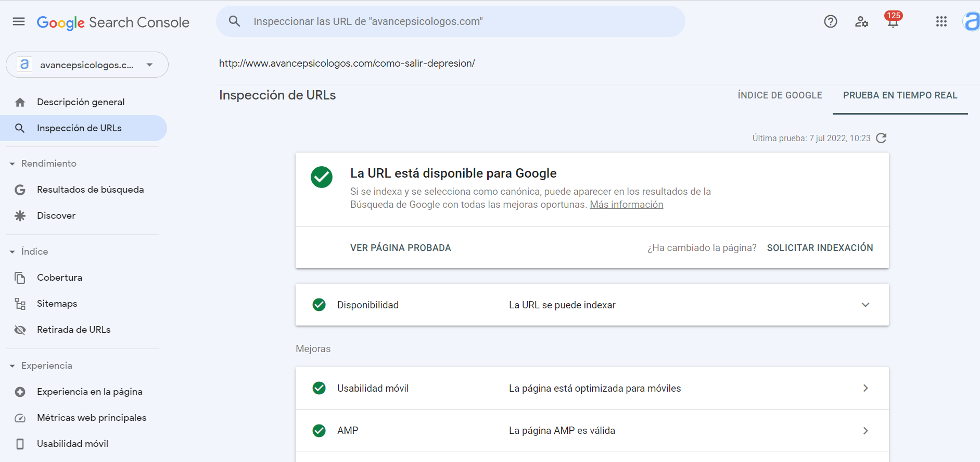The width and height of the screenshot is (980, 462).
Task: Click the Usabilidad móvil phone icon
Action: pyautogui.click(x=20, y=444)
